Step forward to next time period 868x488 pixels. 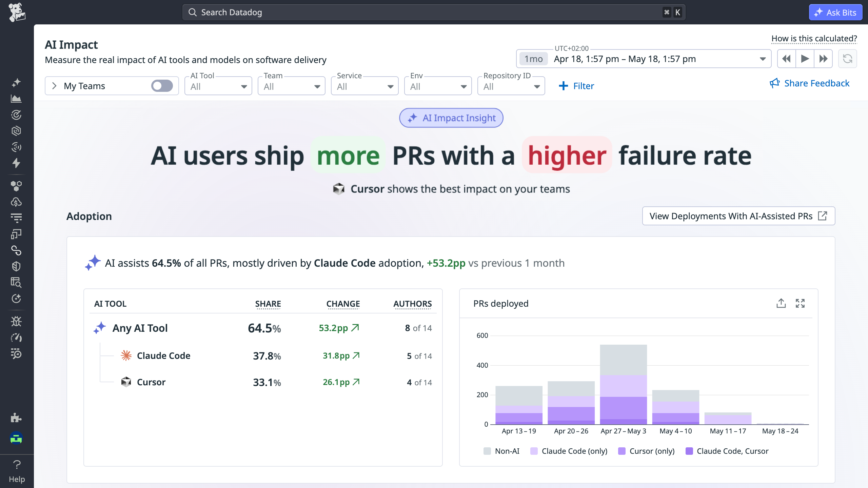coord(824,59)
